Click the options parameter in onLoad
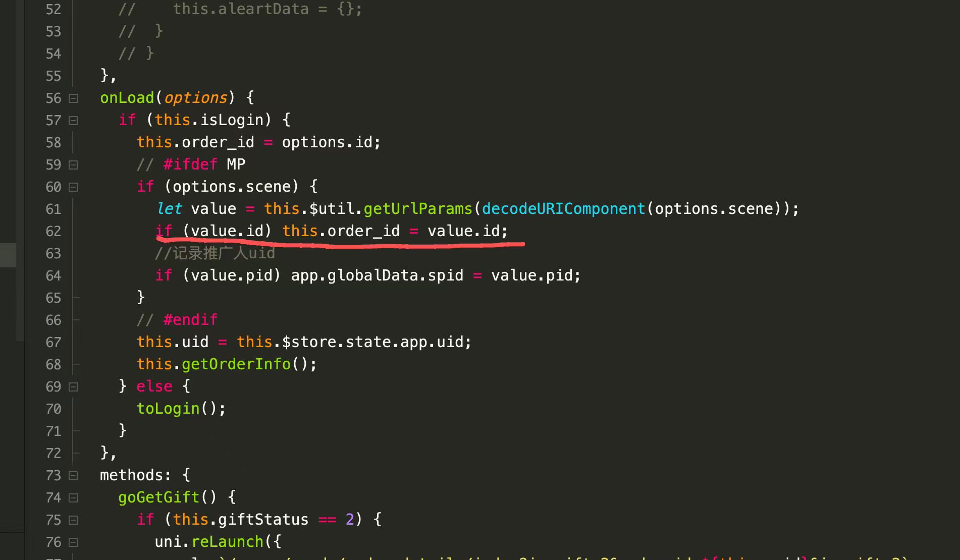 point(196,98)
